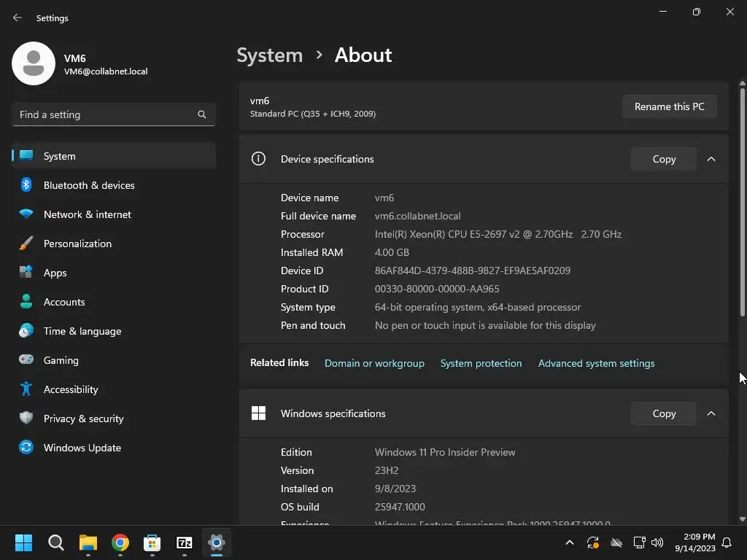The image size is (747, 560).
Task: Click the 64-bit operating system value
Action: [x=477, y=307]
